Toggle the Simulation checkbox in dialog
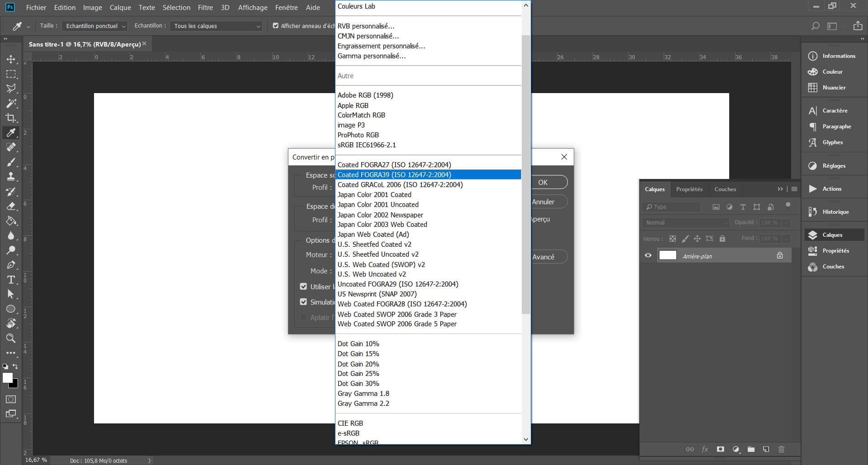The image size is (868, 465). [x=303, y=302]
